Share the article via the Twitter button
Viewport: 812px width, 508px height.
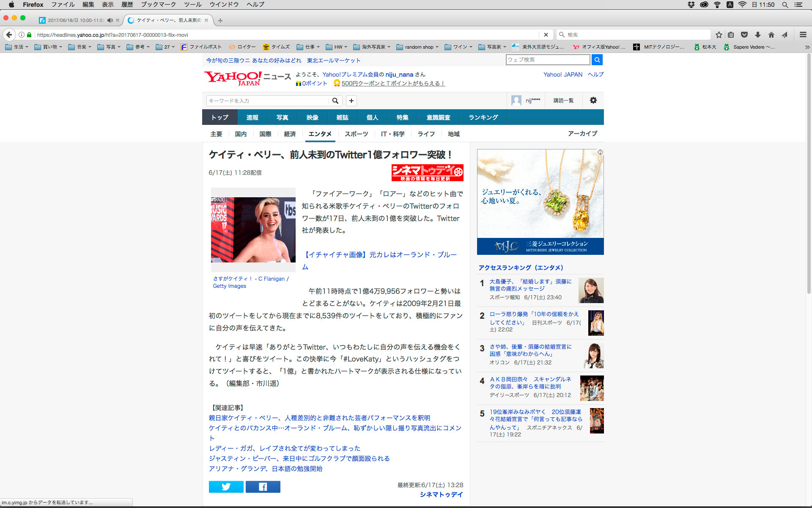tap(226, 487)
